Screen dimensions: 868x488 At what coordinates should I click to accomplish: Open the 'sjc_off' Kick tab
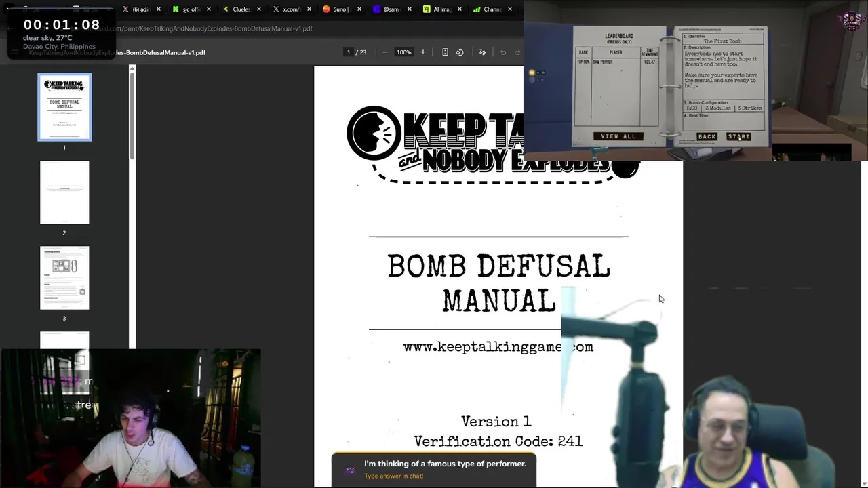191,9
